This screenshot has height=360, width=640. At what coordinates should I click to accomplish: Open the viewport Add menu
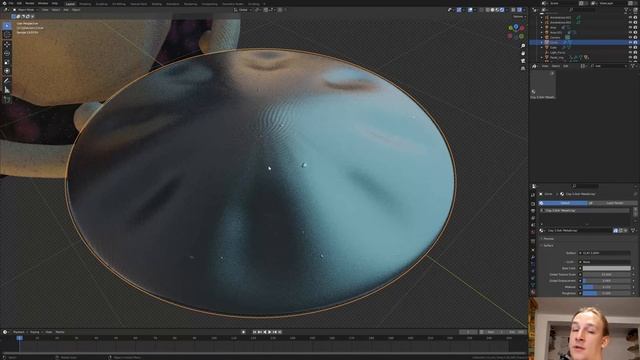pyautogui.click(x=66, y=10)
